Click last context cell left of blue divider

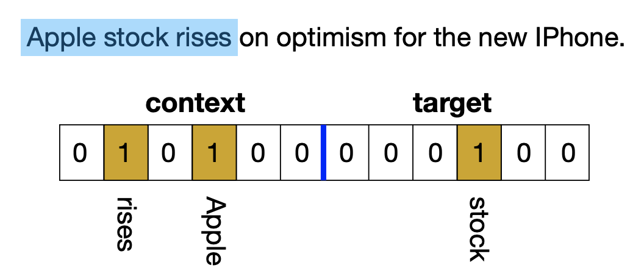[x=301, y=153]
